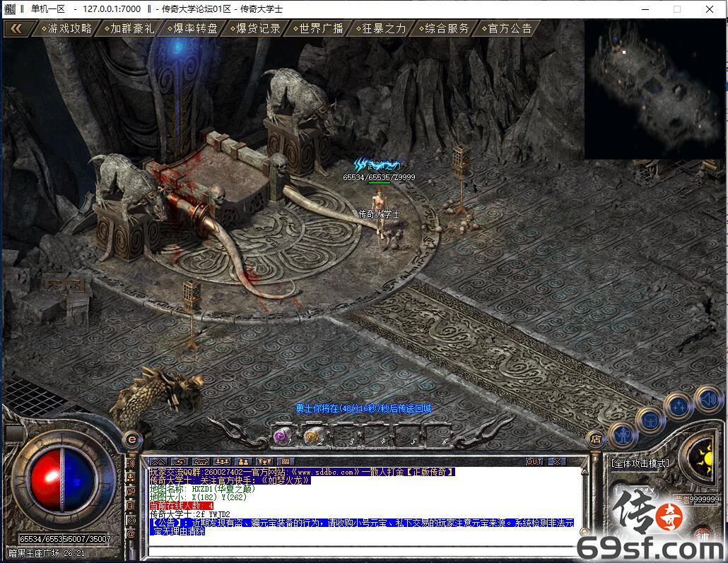Click the minimap in the corner

(654, 89)
